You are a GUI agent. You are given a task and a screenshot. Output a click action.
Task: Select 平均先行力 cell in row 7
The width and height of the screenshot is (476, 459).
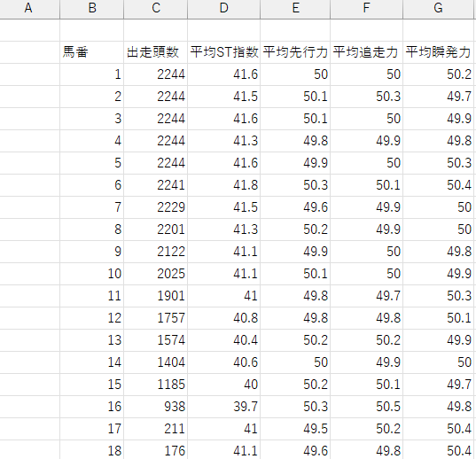tap(295, 207)
